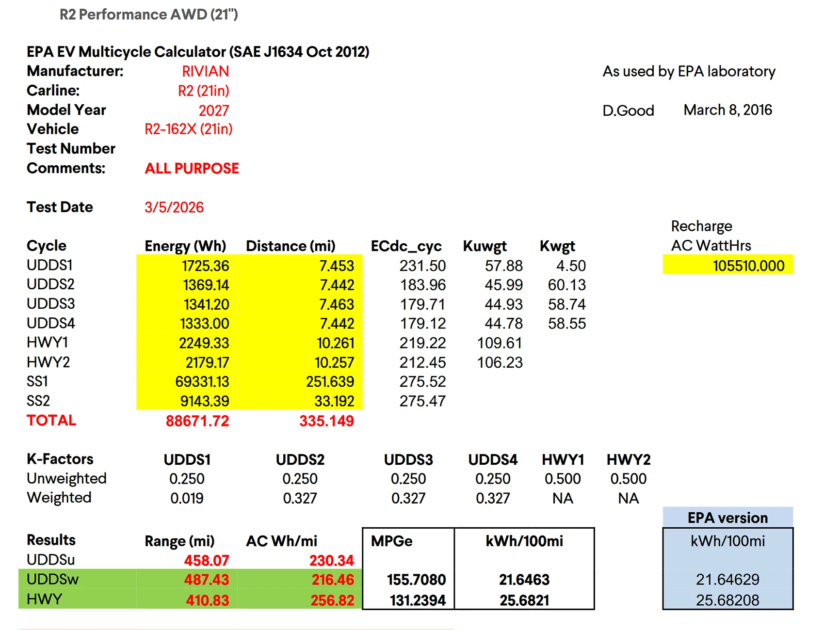This screenshot has height=630, width=840.
Task: Click the UDDSu AC Wh/mi value 230.34
Action: 332,561
